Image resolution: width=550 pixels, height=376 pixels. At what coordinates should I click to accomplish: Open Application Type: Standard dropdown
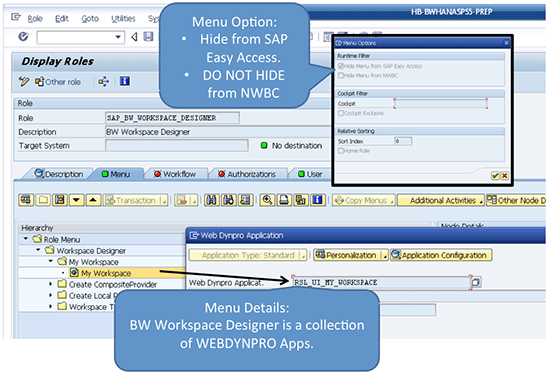[248, 255]
